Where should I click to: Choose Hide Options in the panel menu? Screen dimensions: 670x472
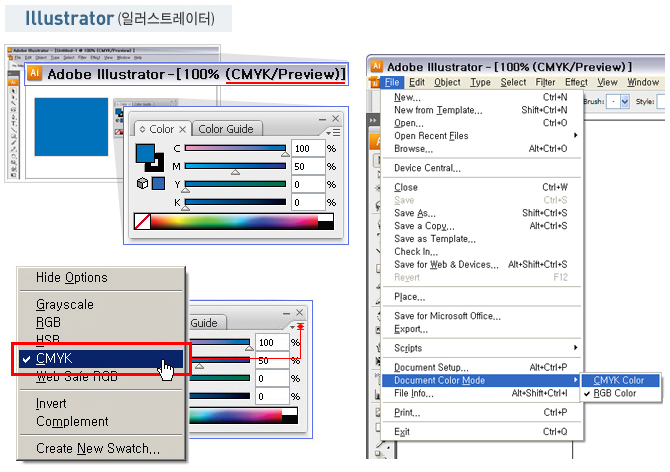pyautogui.click(x=101, y=278)
